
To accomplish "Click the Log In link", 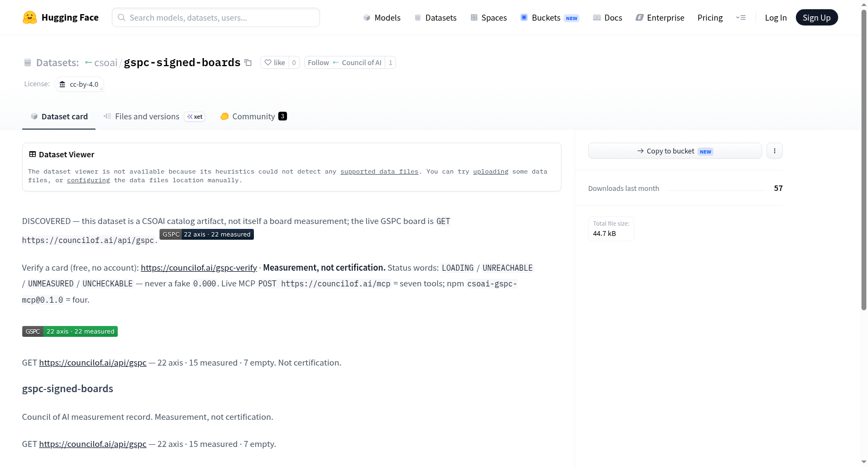I will [x=776, y=17].
